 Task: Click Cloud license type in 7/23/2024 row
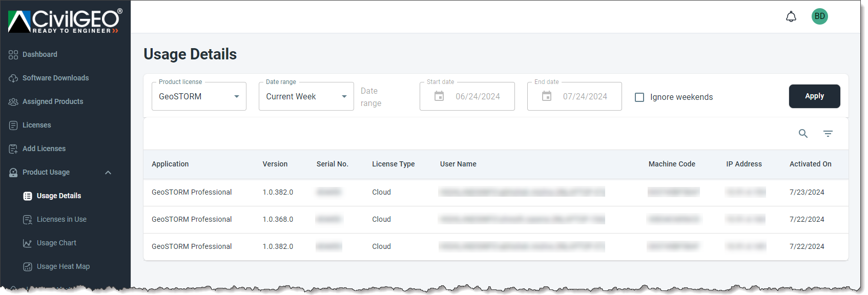(381, 192)
